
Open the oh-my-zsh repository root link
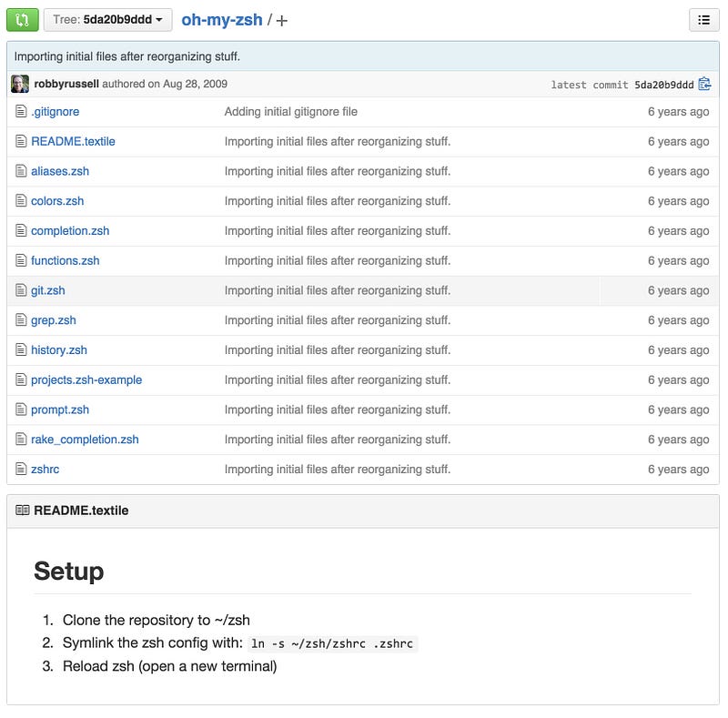(221, 20)
